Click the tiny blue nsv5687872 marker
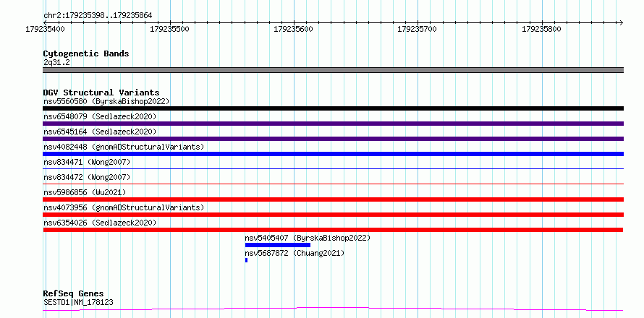The image size is (644, 318). click(x=247, y=260)
